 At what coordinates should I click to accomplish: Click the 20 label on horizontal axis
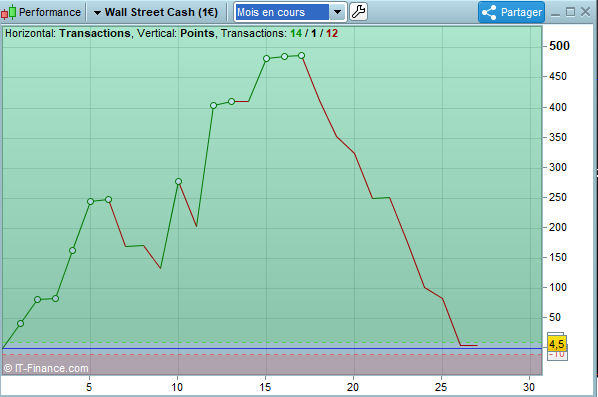click(x=353, y=387)
